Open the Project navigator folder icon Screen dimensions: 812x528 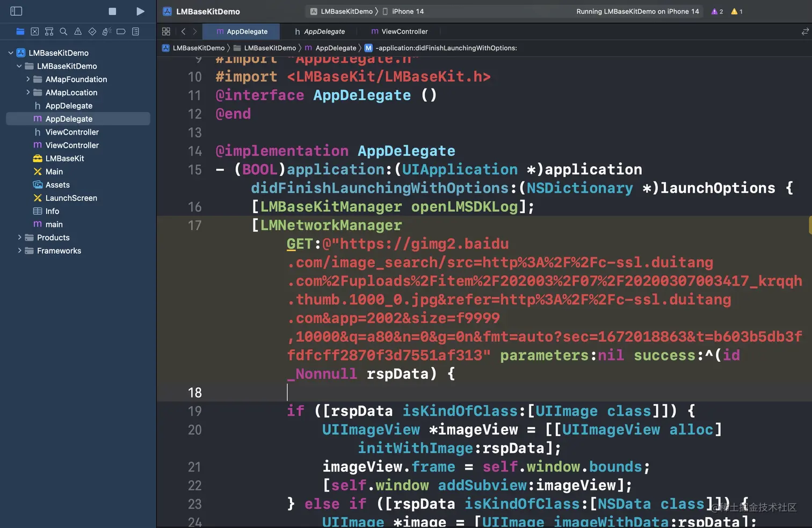point(20,32)
